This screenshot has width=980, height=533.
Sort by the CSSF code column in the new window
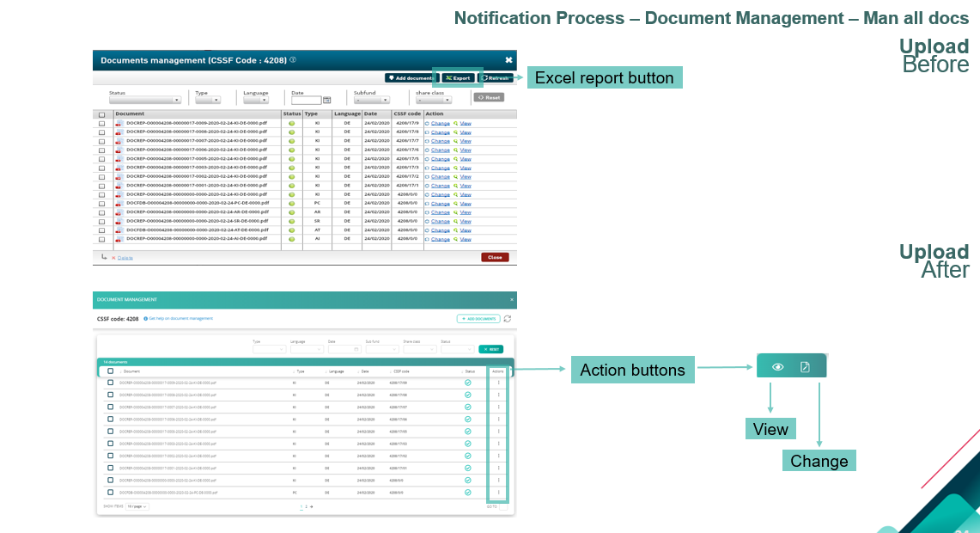pyautogui.click(x=400, y=371)
